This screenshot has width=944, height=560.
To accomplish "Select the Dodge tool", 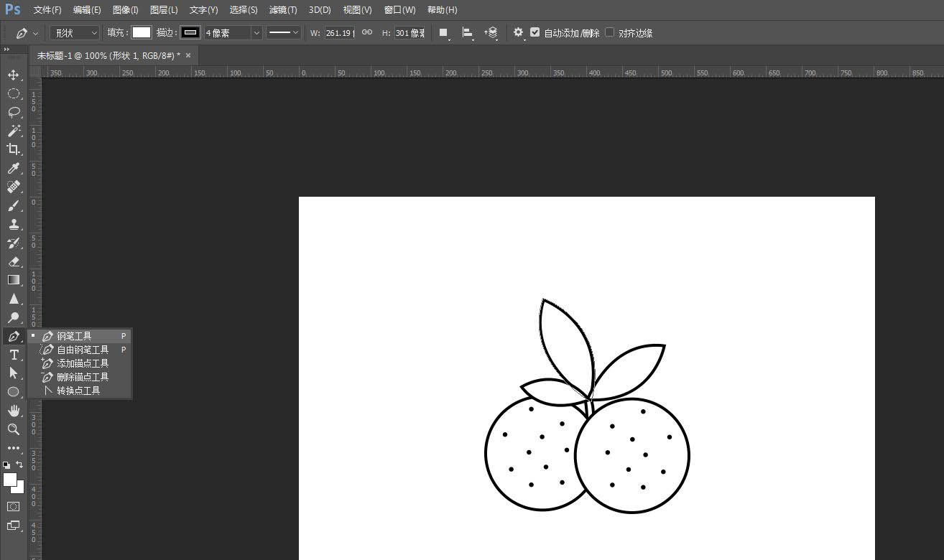I will tap(14, 317).
